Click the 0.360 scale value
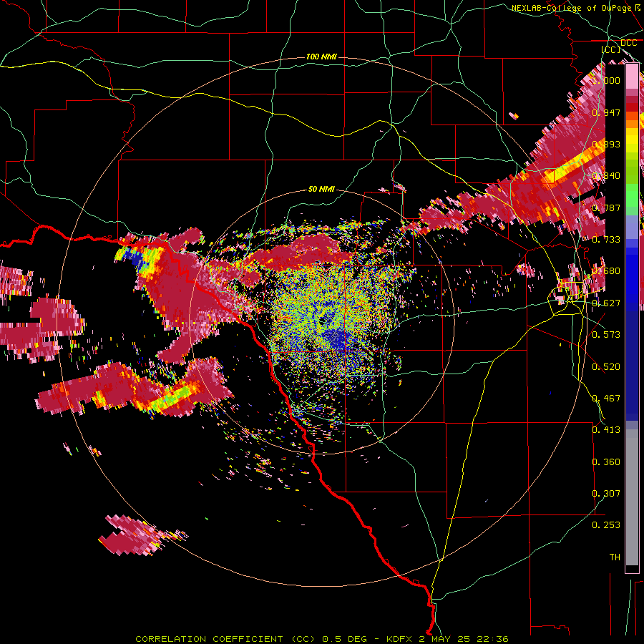This screenshot has width=644, height=644. point(606,462)
